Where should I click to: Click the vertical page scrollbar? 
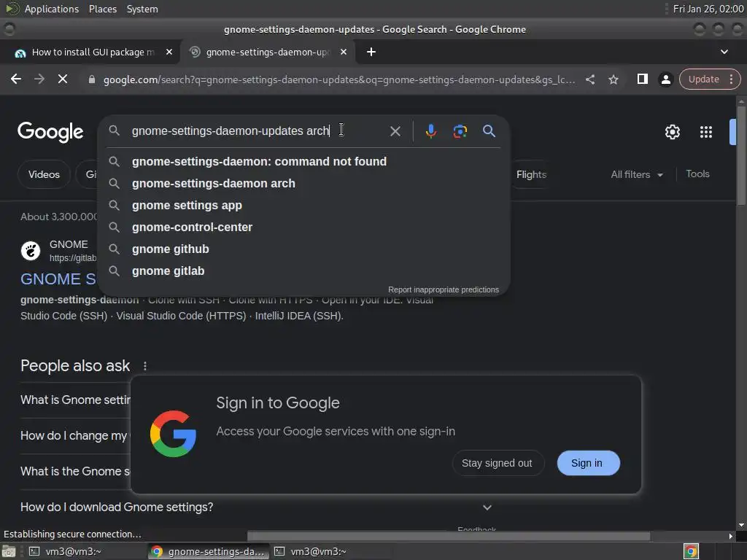[x=741, y=155]
